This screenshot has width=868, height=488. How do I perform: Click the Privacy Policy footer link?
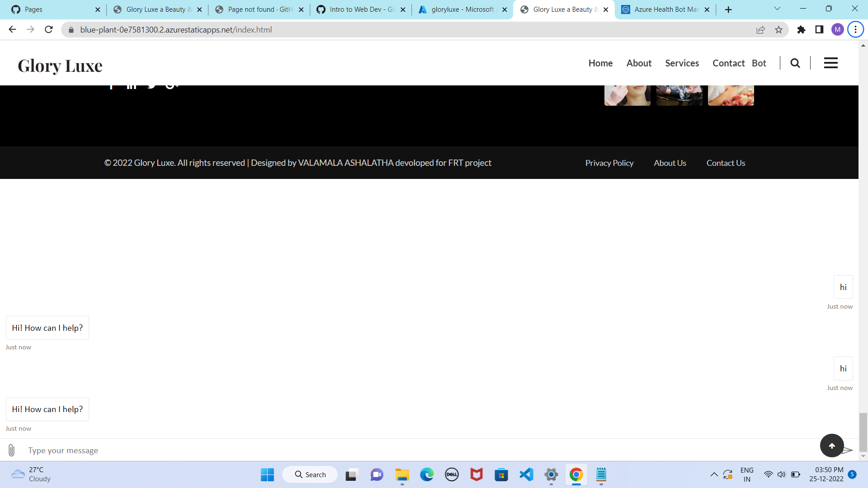tap(609, 163)
